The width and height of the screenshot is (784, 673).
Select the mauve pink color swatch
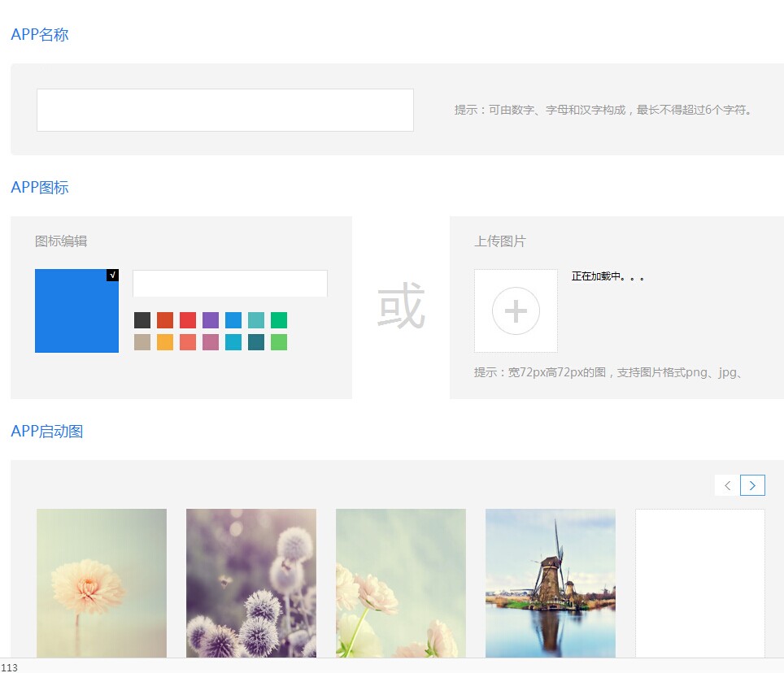(211, 342)
